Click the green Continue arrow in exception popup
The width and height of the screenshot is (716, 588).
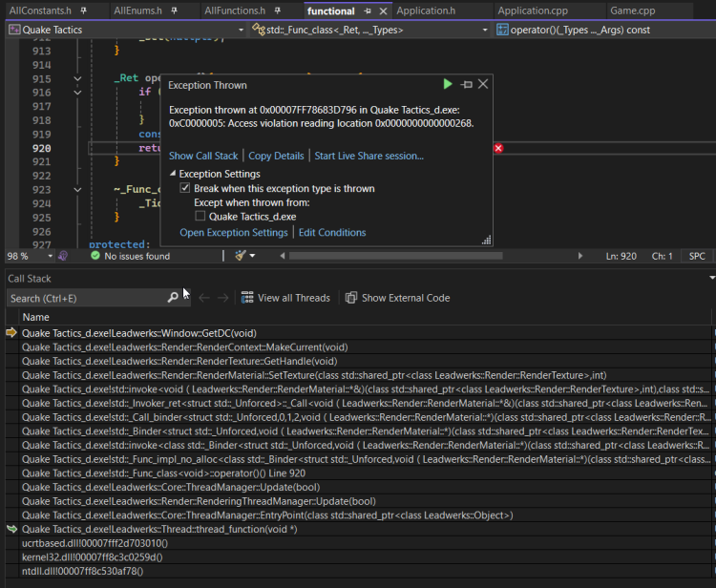tap(449, 85)
